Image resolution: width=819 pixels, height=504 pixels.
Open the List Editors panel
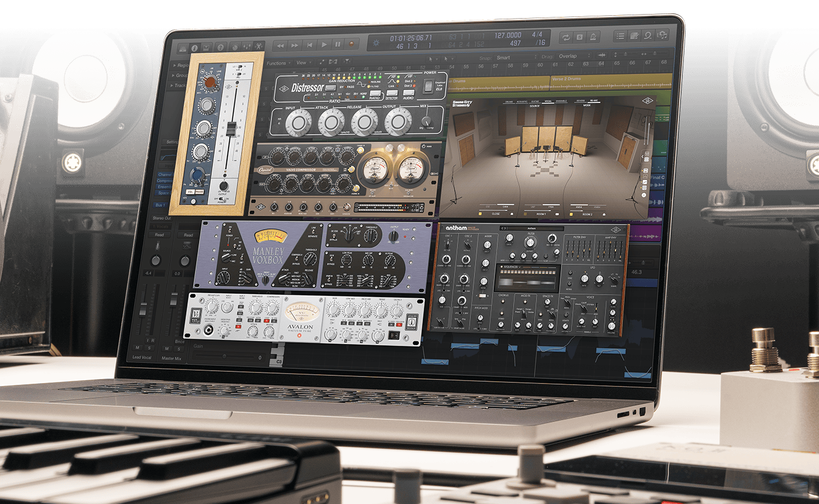620,36
